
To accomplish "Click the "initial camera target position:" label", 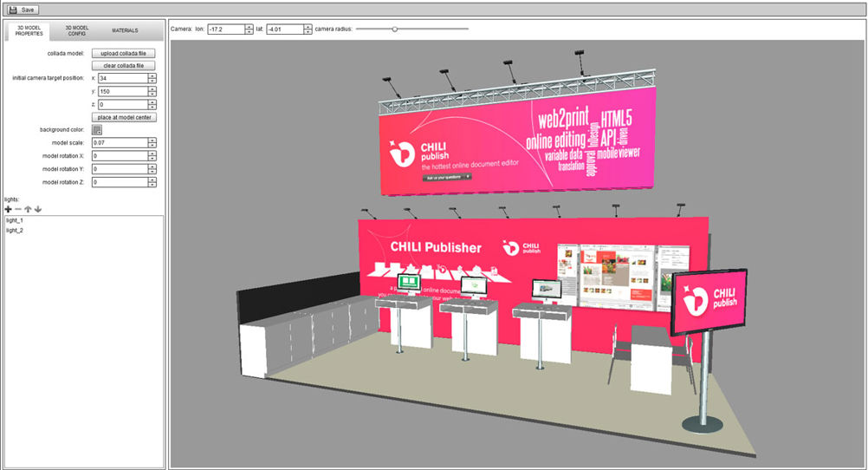I will point(49,78).
